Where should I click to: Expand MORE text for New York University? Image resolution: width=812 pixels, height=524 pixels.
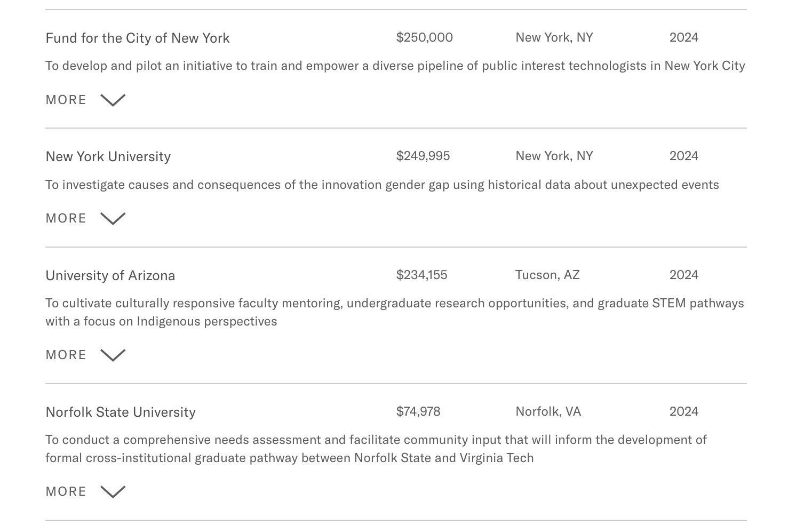[x=66, y=218]
